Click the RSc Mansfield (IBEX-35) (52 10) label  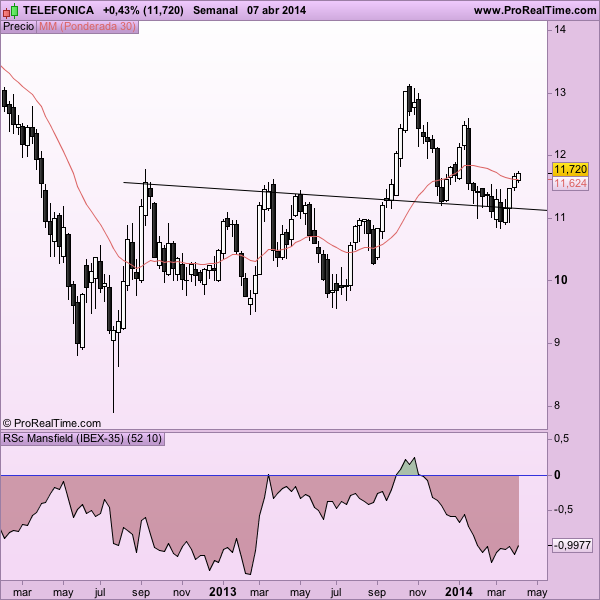coord(83,438)
